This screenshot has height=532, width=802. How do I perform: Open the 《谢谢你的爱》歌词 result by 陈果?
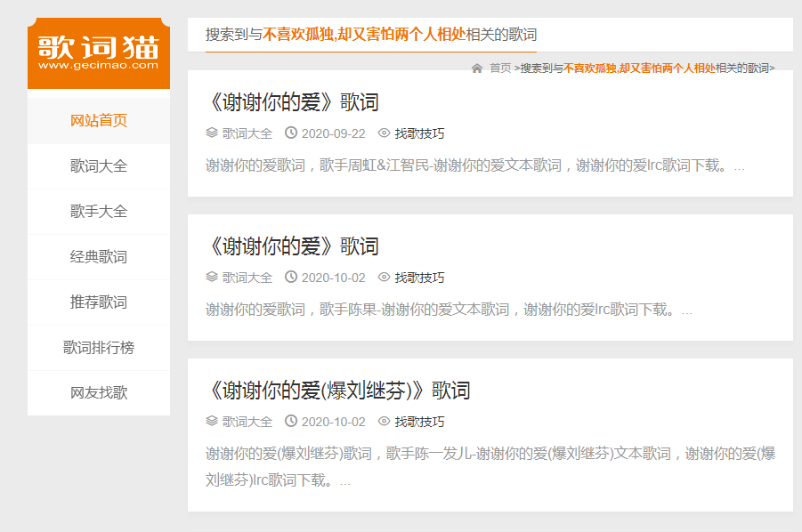tap(293, 246)
